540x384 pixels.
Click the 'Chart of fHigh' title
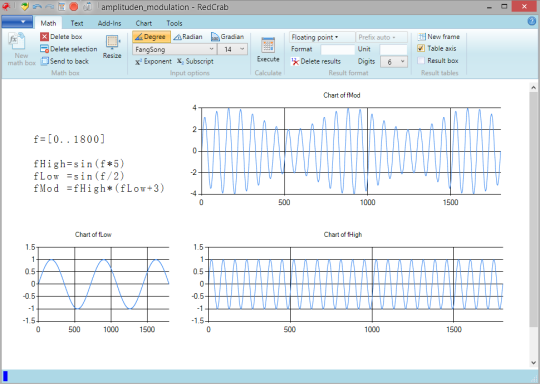(x=343, y=235)
